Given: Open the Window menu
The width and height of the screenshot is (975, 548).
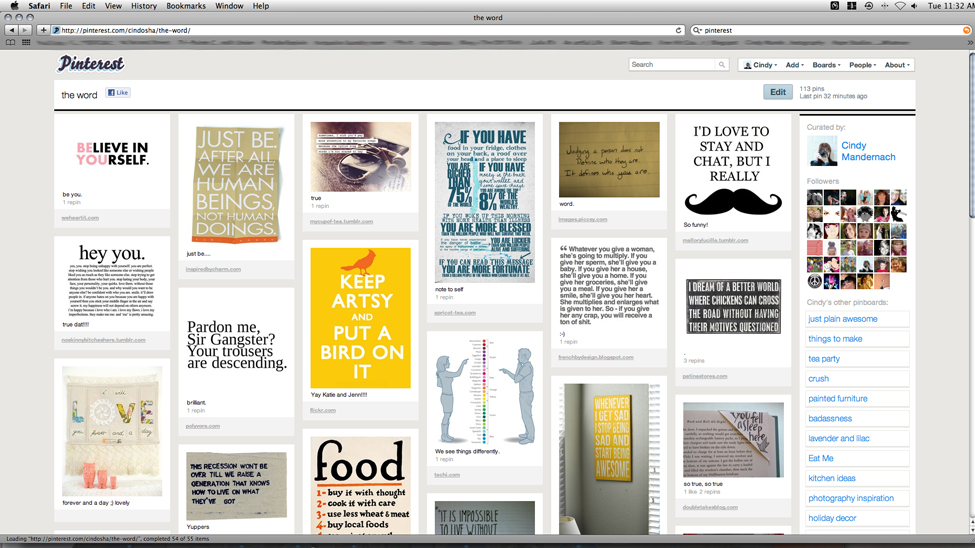Looking at the screenshot, I should (229, 6).
